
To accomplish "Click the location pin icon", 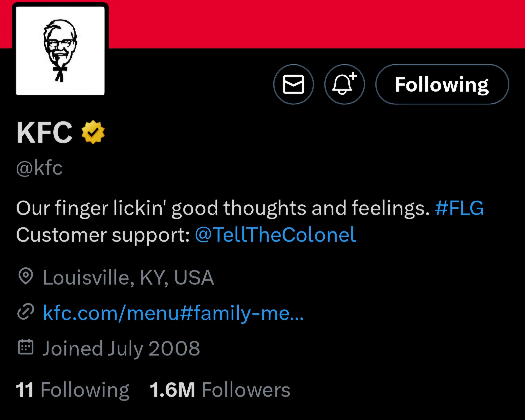I will click(x=26, y=276).
